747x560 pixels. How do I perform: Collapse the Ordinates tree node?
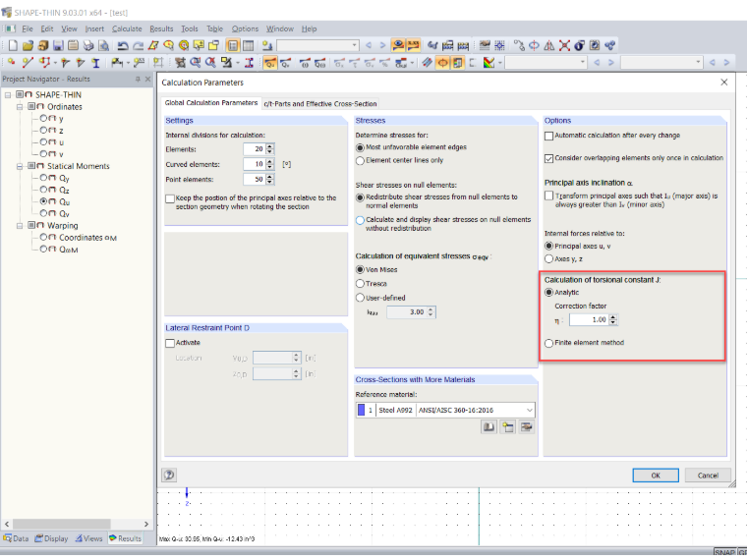coord(20,107)
